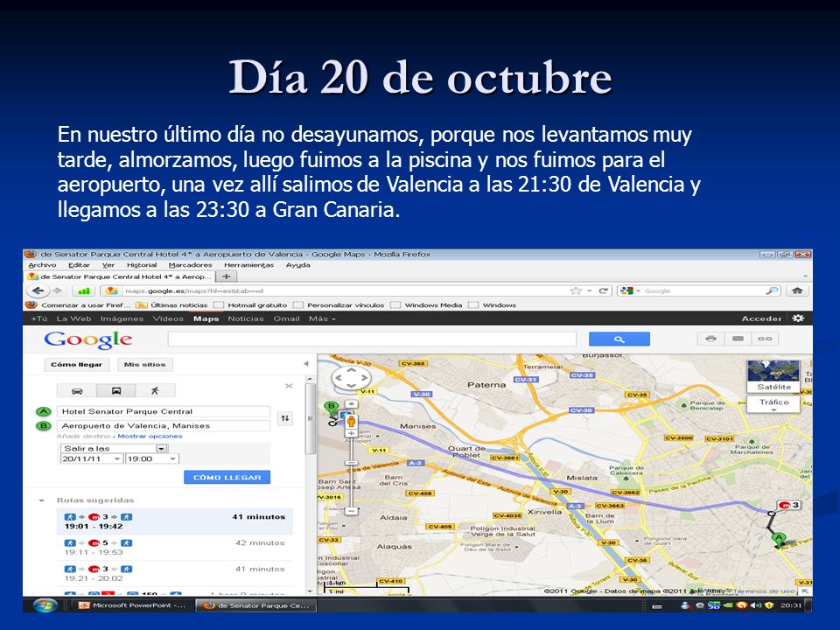Select driving directions car icon
The width and height of the screenshot is (840, 630).
pyautogui.click(x=77, y=390)
